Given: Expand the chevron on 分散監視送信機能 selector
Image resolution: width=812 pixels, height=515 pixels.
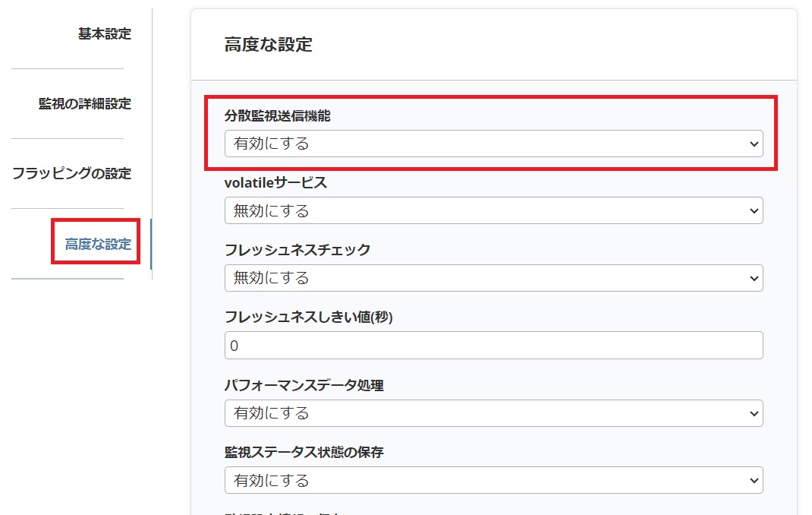Looking at the screenshot, I should click(x=753, y=143).
